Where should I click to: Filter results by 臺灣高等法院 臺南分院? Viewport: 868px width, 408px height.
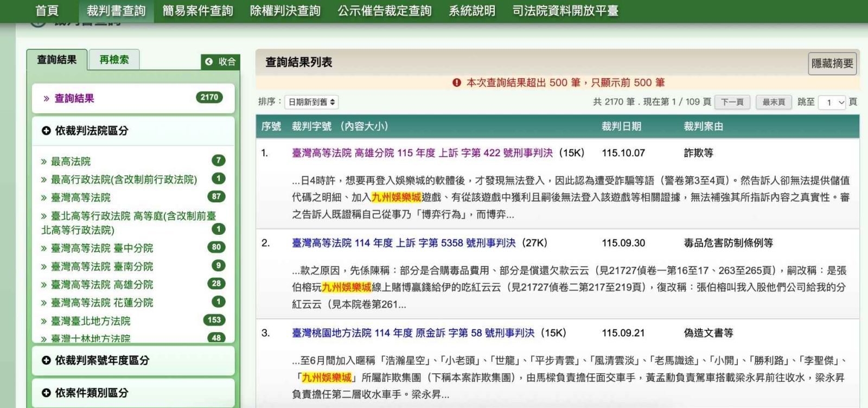102,266
